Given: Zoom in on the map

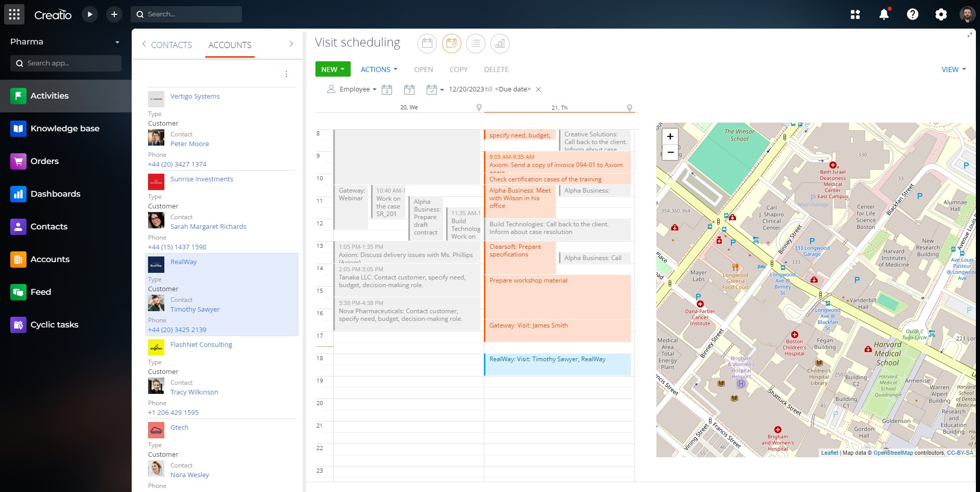Looking at the screenshot, I should coord(670,136).
